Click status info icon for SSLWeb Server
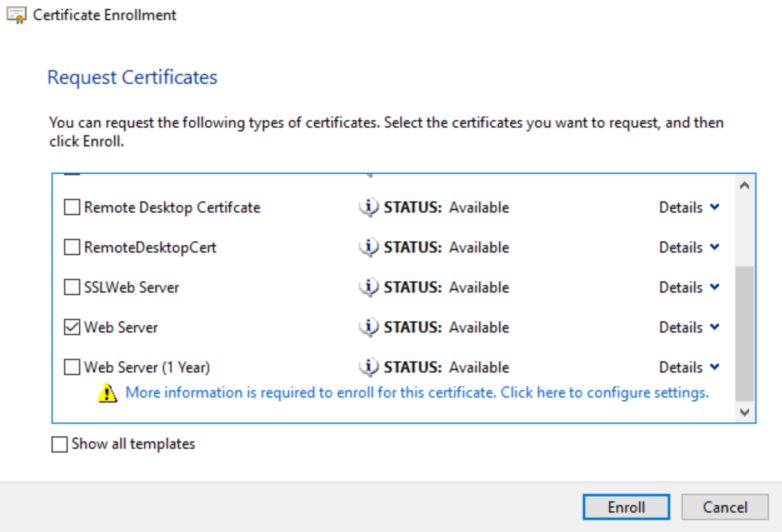 369,287
